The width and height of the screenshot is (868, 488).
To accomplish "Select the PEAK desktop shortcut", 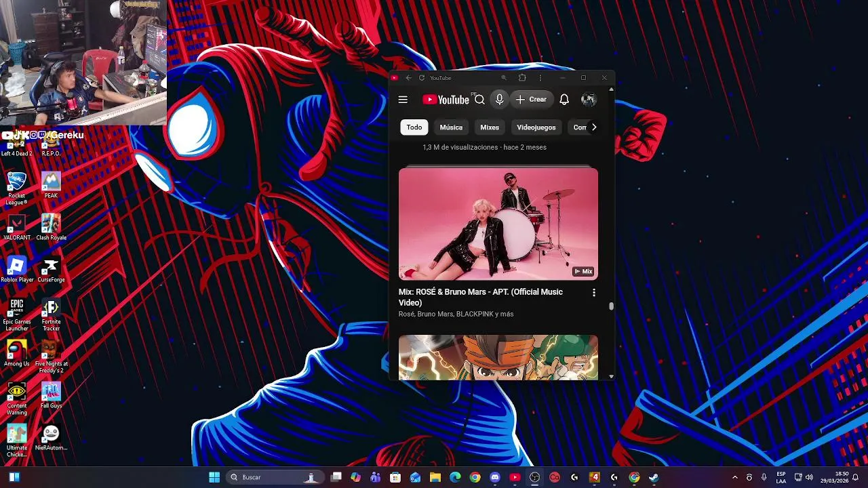I will tap(51, 185).
